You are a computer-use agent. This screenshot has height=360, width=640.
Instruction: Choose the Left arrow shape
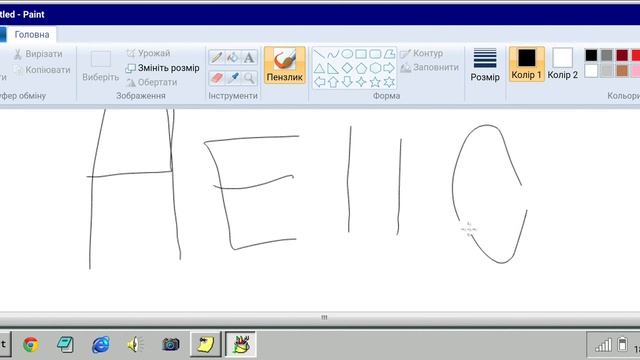(x=319, y=82)
